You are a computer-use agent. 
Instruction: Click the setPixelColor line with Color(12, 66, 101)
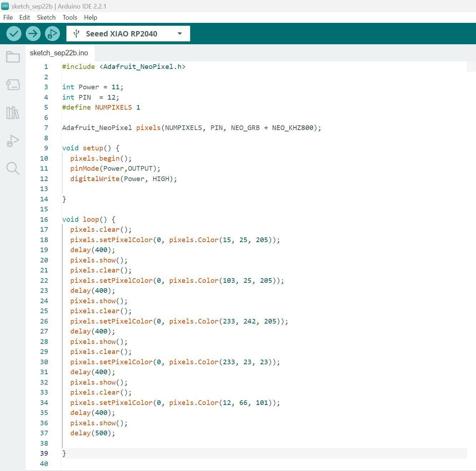click(x=175, y=403)
